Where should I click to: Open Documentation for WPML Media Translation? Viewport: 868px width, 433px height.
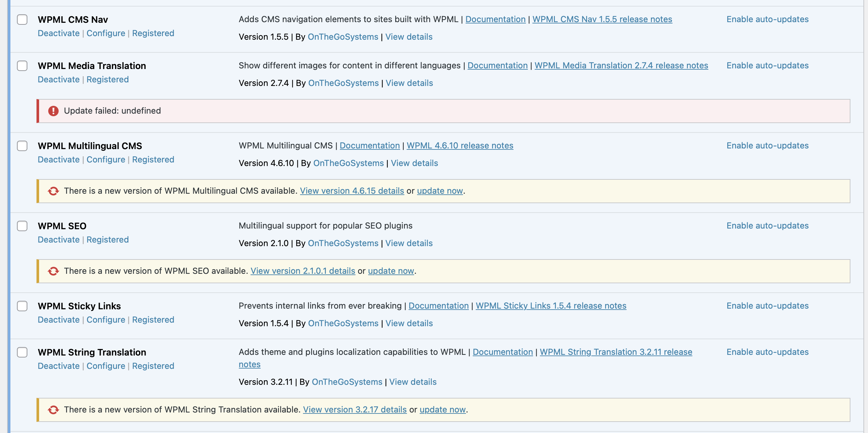pyautogui.click(x=497, y=65)
